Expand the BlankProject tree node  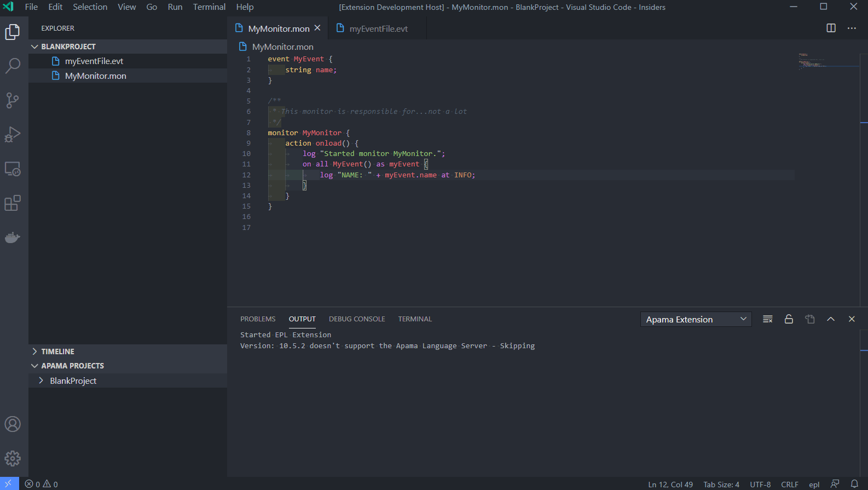[41, 381]
